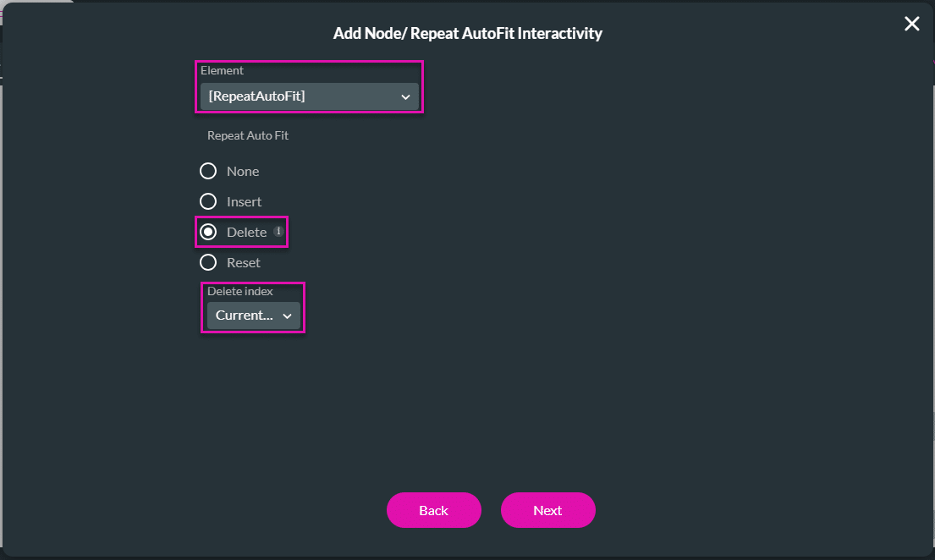Image resolution: width=935 pixels, height=560 pixels.
Task: Choose the Insert action
Action: click(208, 201)
